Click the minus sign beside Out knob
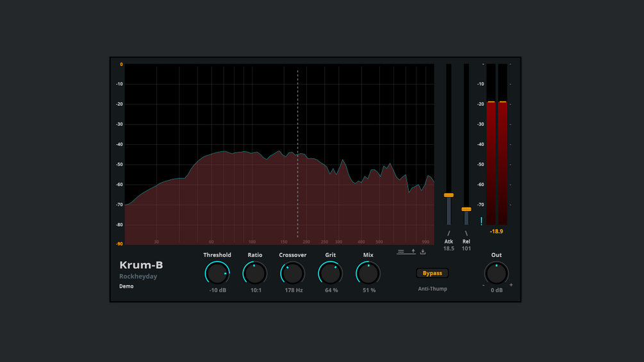The height and width of the screenshot is (362, 644). [x=483, y=285]
